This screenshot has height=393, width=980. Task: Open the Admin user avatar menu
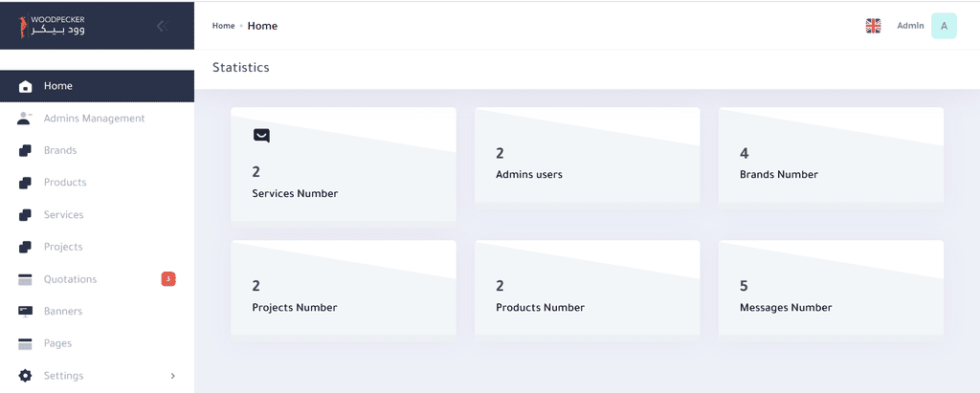[944, 26]
